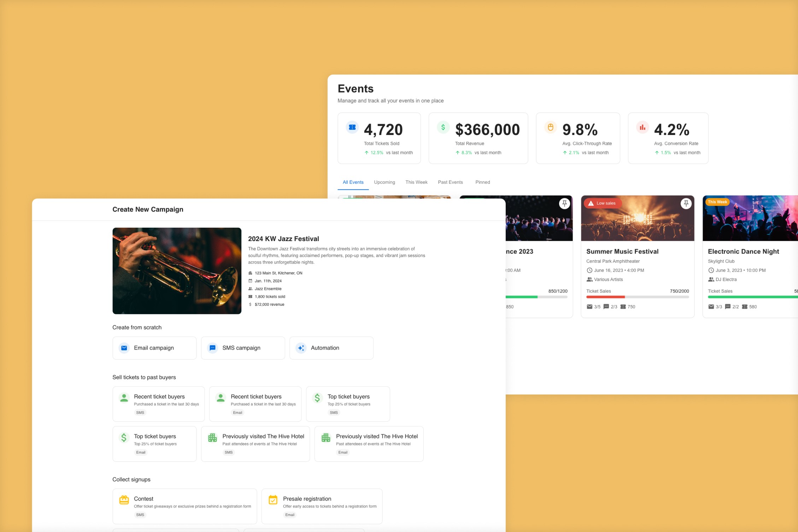Click the dollar icon on Top ticket buyers SMS card
798x532 pixels.
point(317,398)
